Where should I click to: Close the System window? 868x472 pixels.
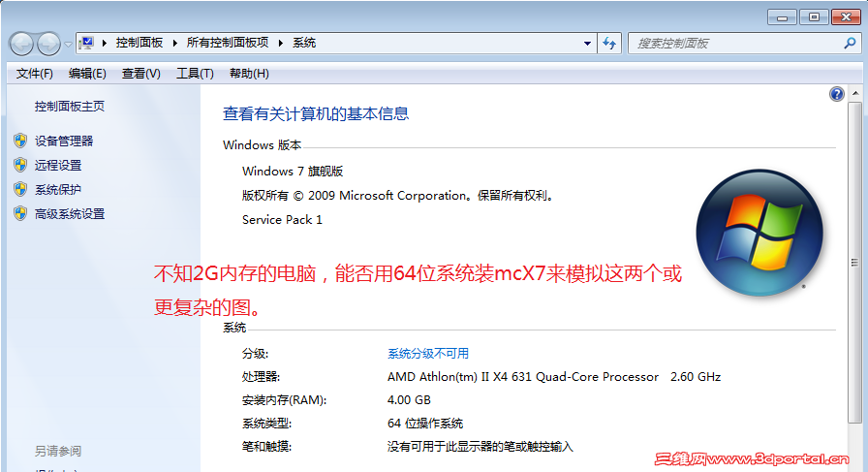tap(846, 17)
